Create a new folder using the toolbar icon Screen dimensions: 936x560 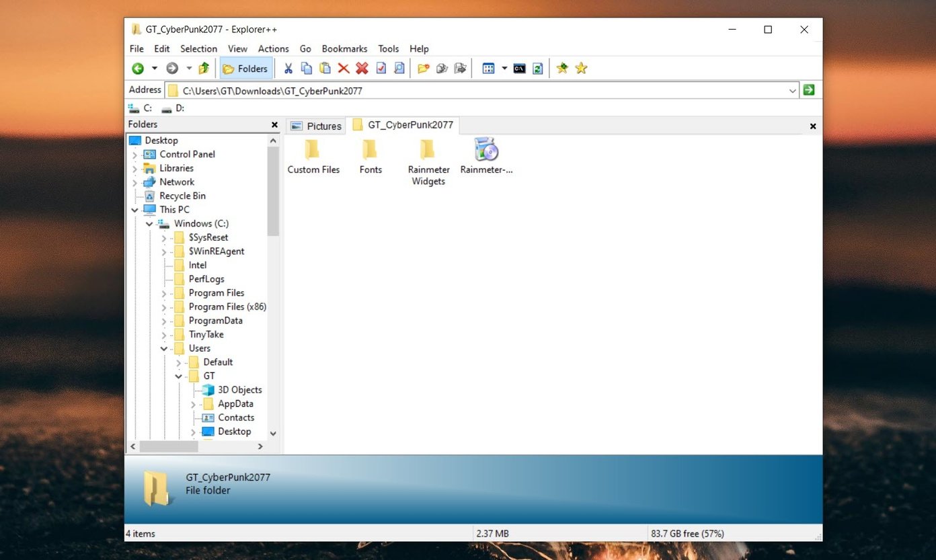point(422,68)
